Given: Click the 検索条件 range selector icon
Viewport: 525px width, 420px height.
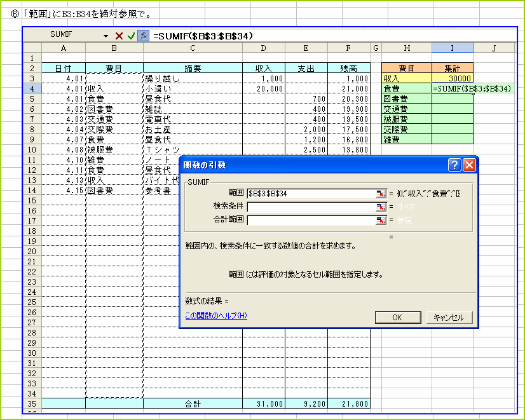Looking at the screenshot, I should [381, 207].
